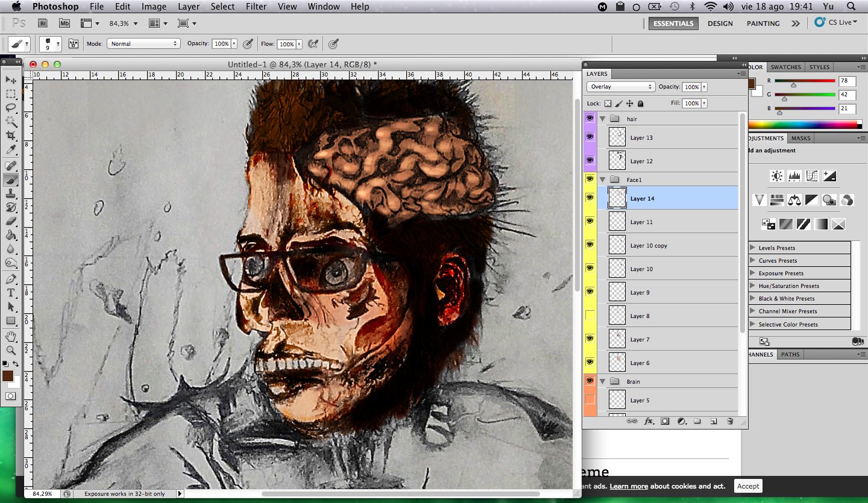Show the hidden Layer 8
The image size is (868, 503).
(590, 315)
